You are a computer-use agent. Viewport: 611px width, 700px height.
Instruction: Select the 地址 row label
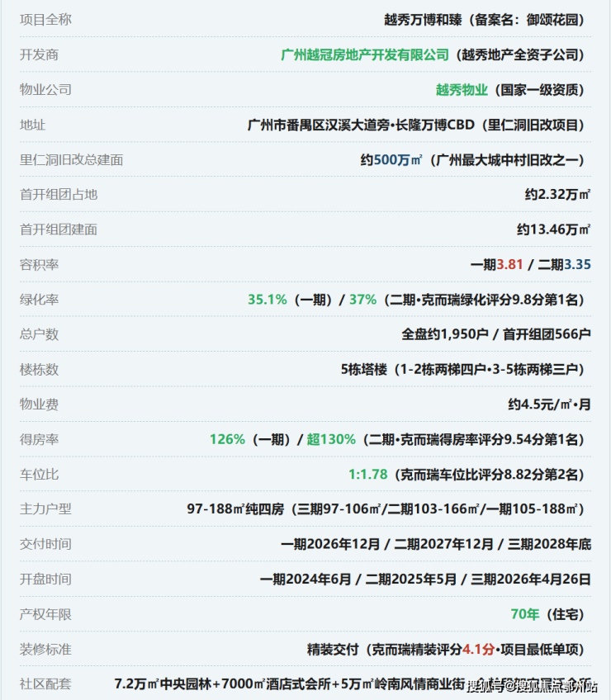[x=32, y=125]
